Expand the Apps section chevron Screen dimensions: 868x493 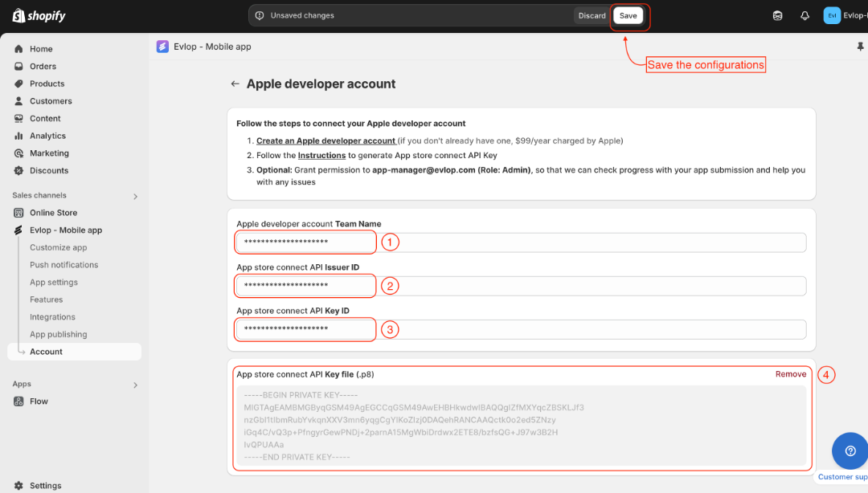[135, 385]
